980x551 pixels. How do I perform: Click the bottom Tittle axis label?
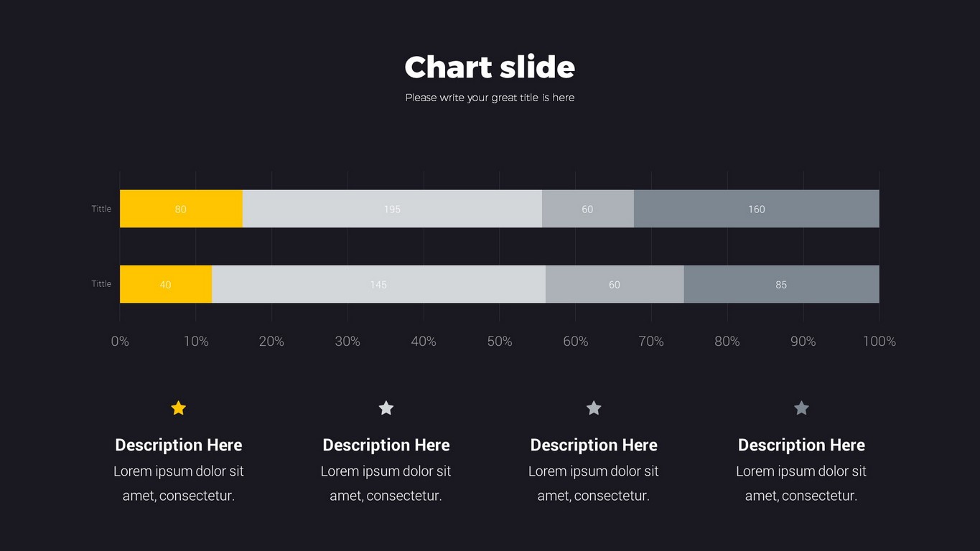click(101, 284)
